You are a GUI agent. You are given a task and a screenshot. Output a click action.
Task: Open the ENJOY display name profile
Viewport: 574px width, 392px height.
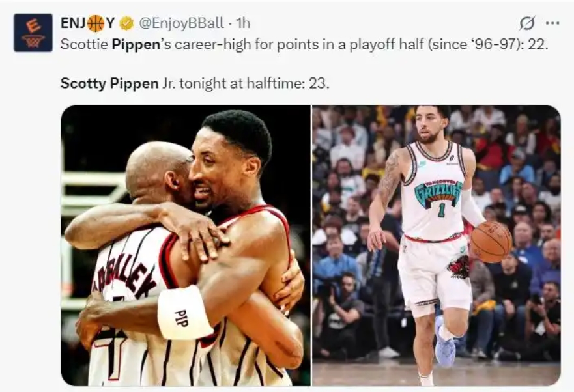click(88, 23)
